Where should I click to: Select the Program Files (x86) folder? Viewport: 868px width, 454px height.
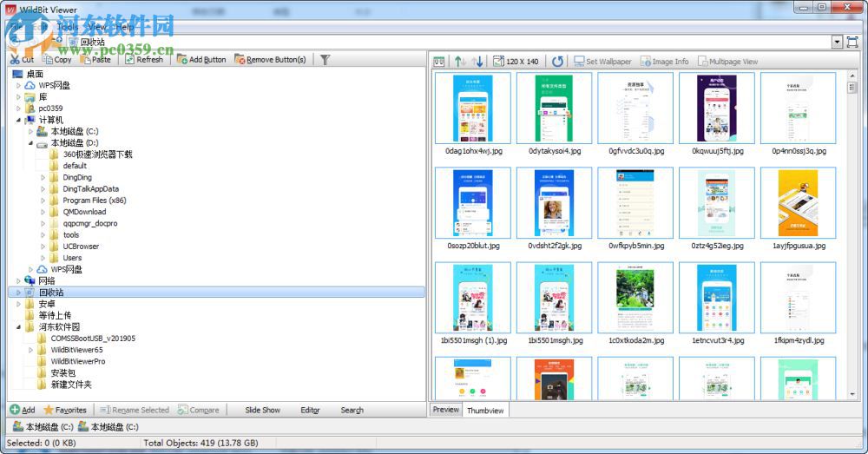[x=94, y=201]
